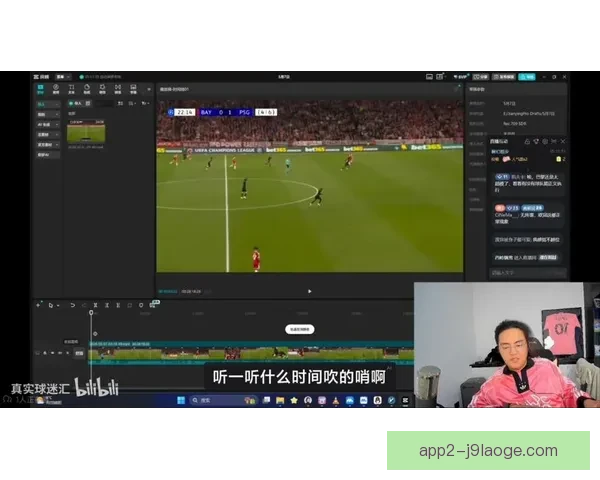Open the menu dropdown beside the CapCut logo

63,77
